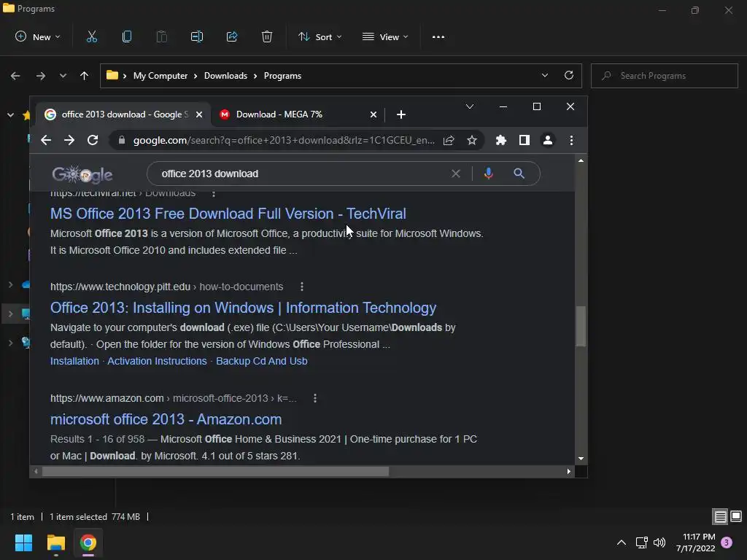Click the Downloads breadcrumb
Screen dimensions: 747x560
point(226,76)
